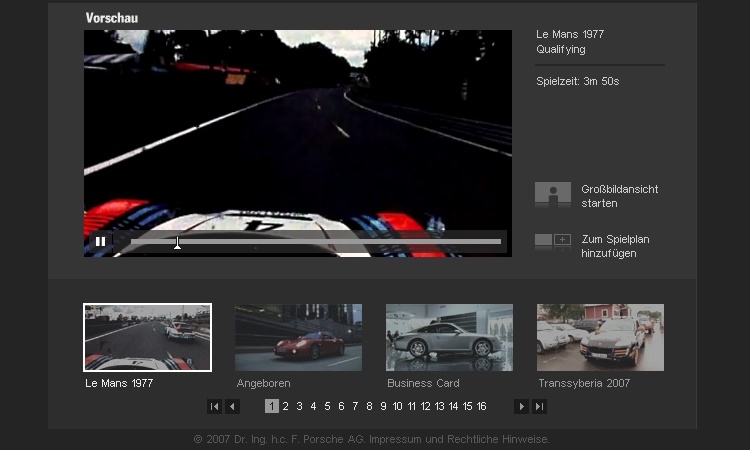
Task: Go to previous thumbnail page
Action: (232, 406)
